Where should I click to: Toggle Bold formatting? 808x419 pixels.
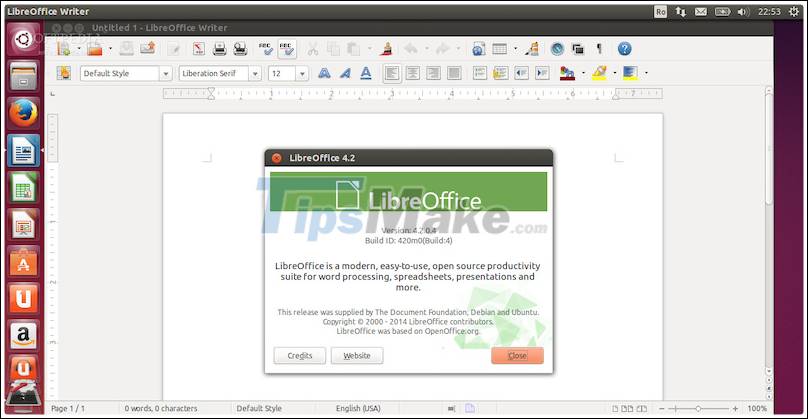[324, 73]
